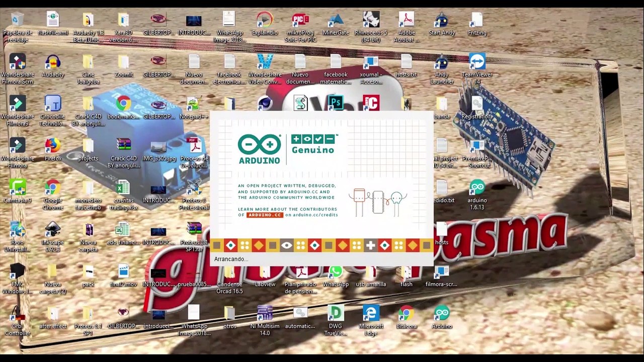Open the Audacity 1.3 Beta folder
Image resolution: width=644 pixels, height=362 pixels.
(x=88, y=28)
